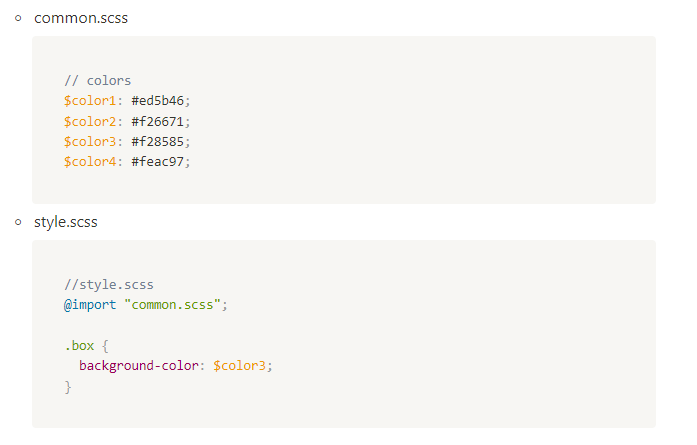This screenshot has height=445, width=697.
Task: Click the closing brace of .box
Action: coord(68,387)
